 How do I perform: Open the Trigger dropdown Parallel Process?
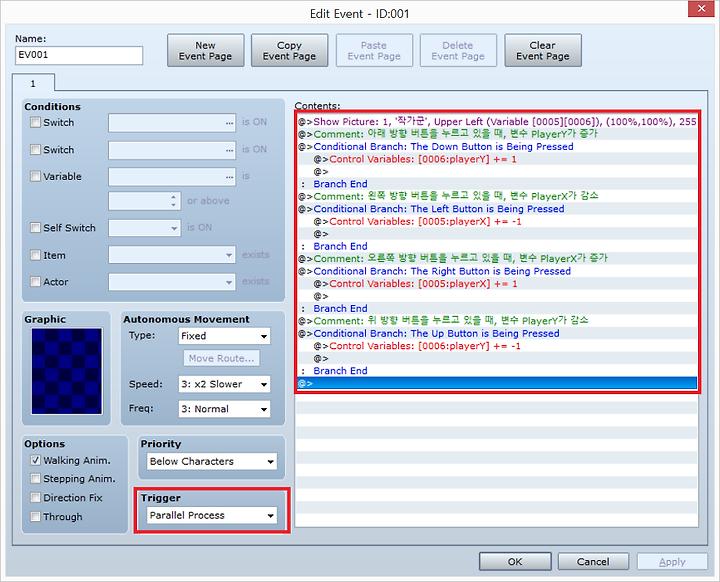(x=212, y=515)
